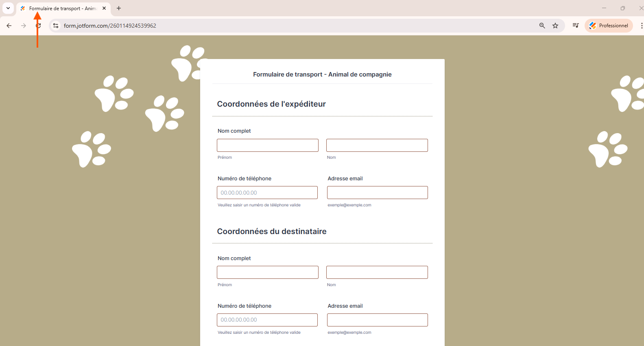This screenshot has height=346, width=644.
Task: Open the site information icon in address bar
Action: (56, 26)
